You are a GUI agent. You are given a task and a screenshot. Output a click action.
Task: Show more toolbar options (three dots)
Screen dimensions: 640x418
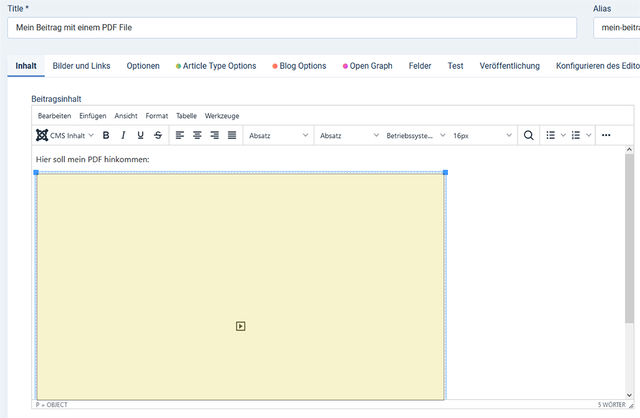(606, 135)
